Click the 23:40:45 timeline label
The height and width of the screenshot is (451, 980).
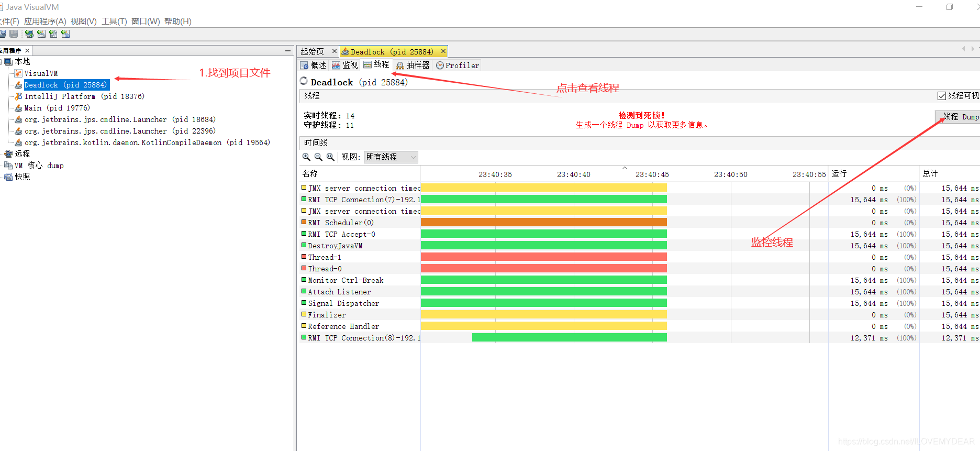point(652,174)
